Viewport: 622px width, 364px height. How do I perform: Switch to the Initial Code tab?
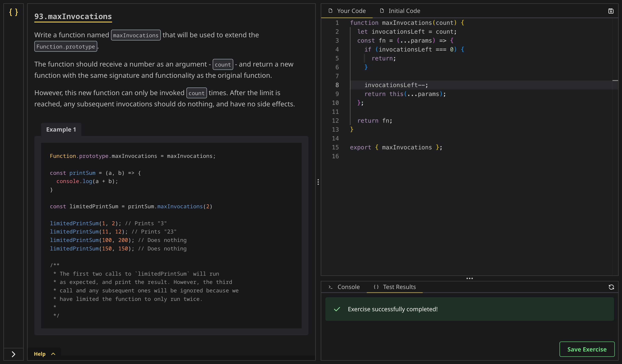[400, 11]
